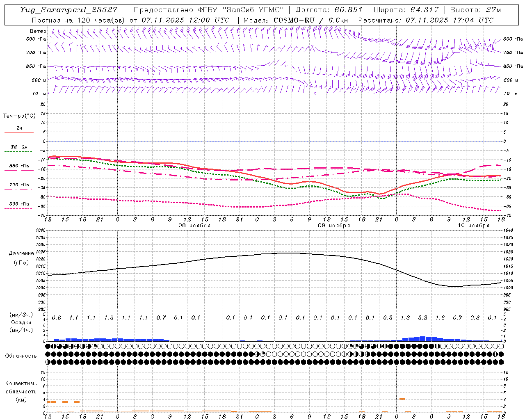Click the (мм/3ч.) precipitation unit label

pyautogui.click(x=21, y=315)
